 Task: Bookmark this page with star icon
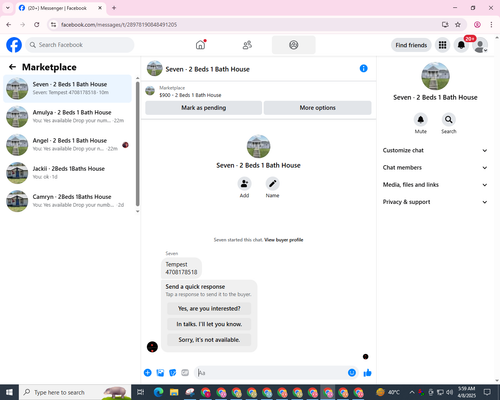click(x=458, y=25)
